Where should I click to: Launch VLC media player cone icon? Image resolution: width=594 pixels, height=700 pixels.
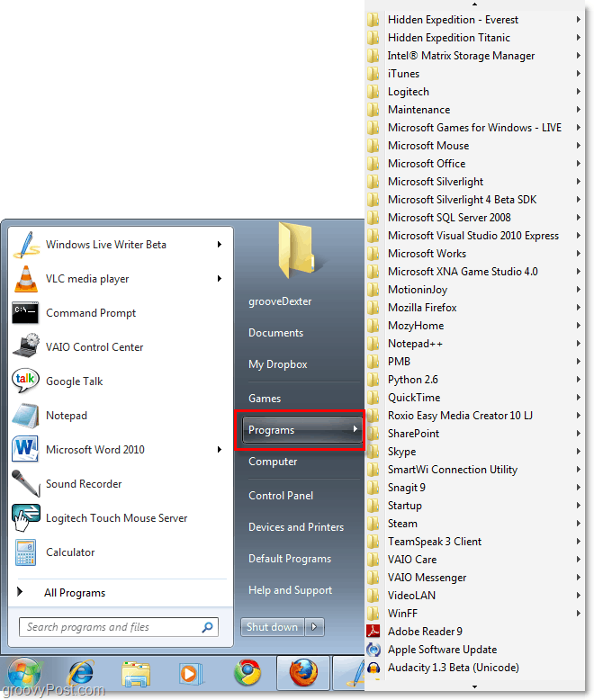(x=26, y=279)
